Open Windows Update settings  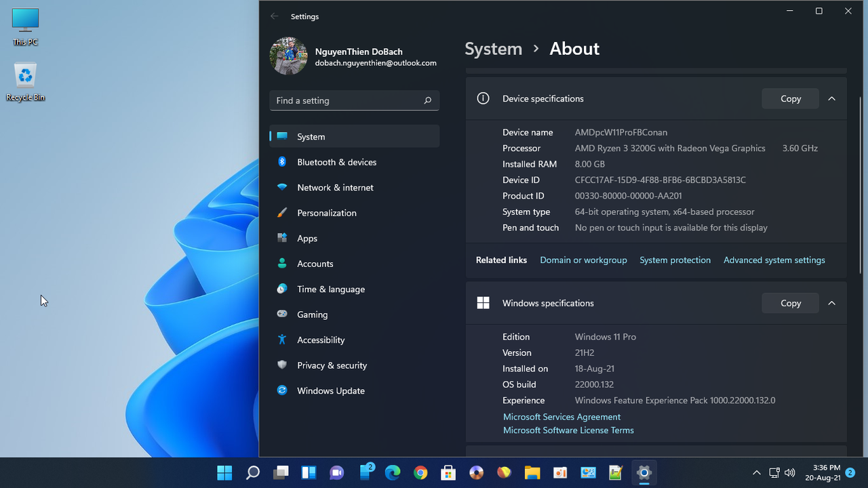[x=330, y=391]
